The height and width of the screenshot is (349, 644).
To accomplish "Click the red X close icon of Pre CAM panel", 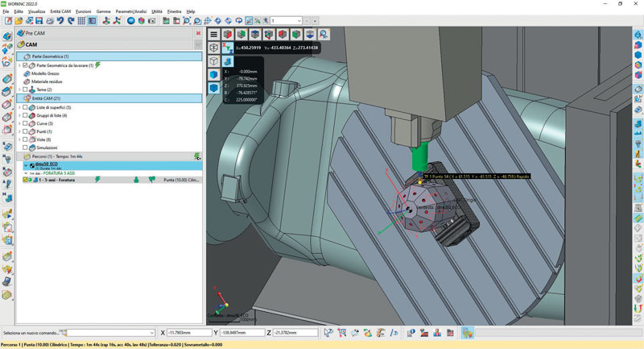I will 198,33.
